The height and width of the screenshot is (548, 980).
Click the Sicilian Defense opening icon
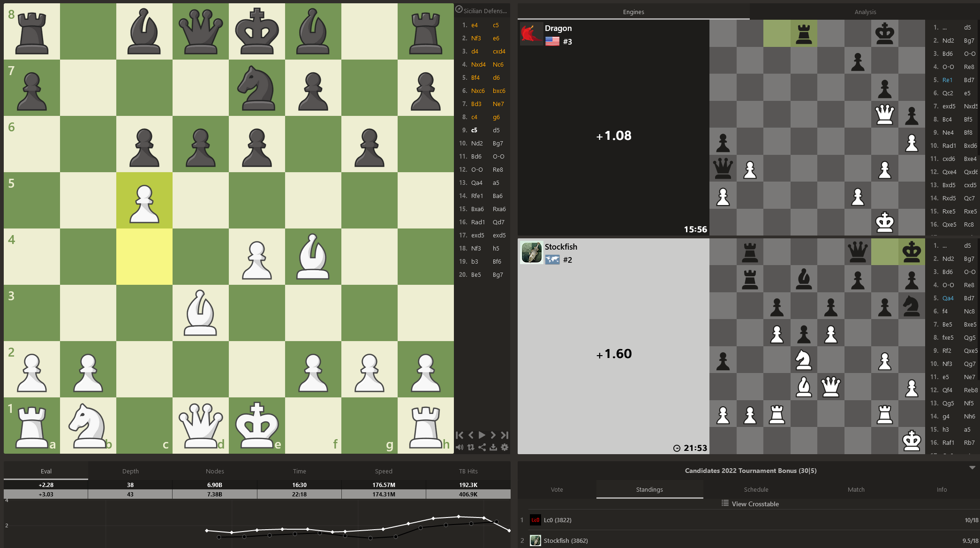459,10
